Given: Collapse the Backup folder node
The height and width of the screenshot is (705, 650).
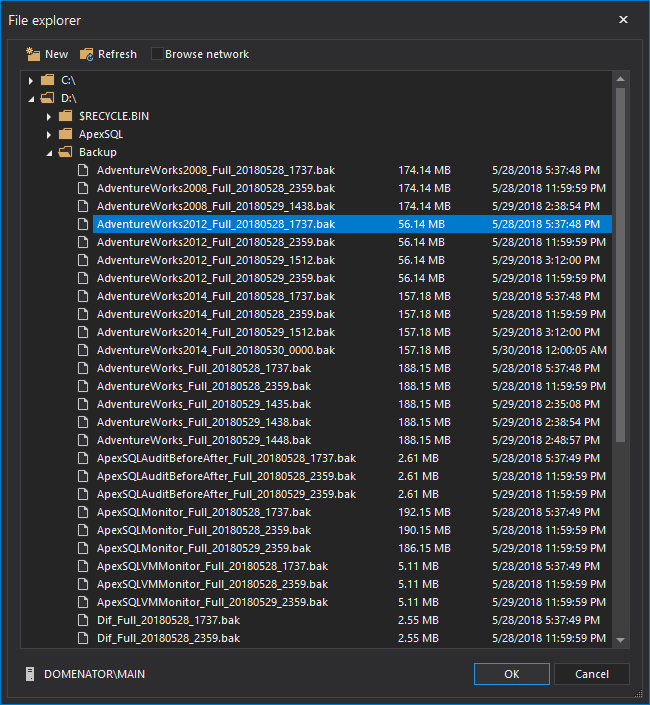Looking at the screenshot, I should [x=49, y=152].
